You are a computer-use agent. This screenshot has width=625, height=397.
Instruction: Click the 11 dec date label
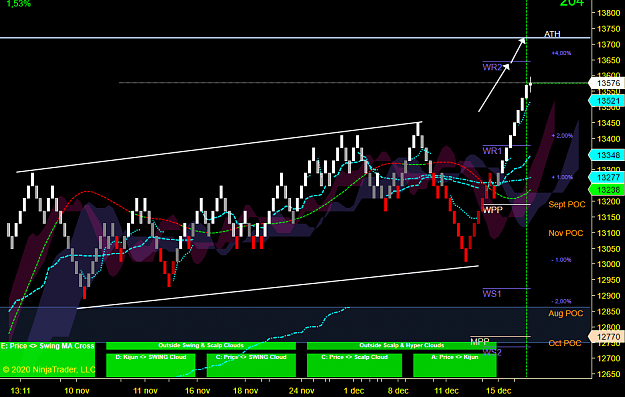pos(446,391)
